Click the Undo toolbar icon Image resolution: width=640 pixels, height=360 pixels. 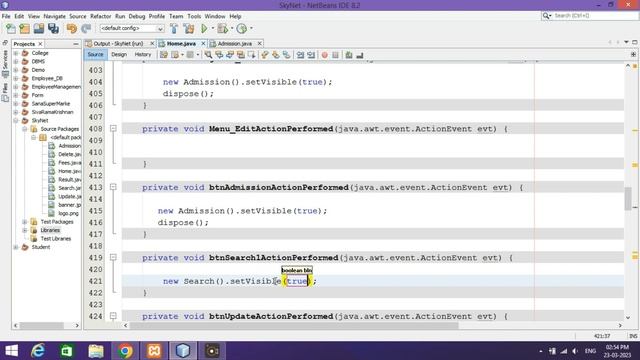72,29
